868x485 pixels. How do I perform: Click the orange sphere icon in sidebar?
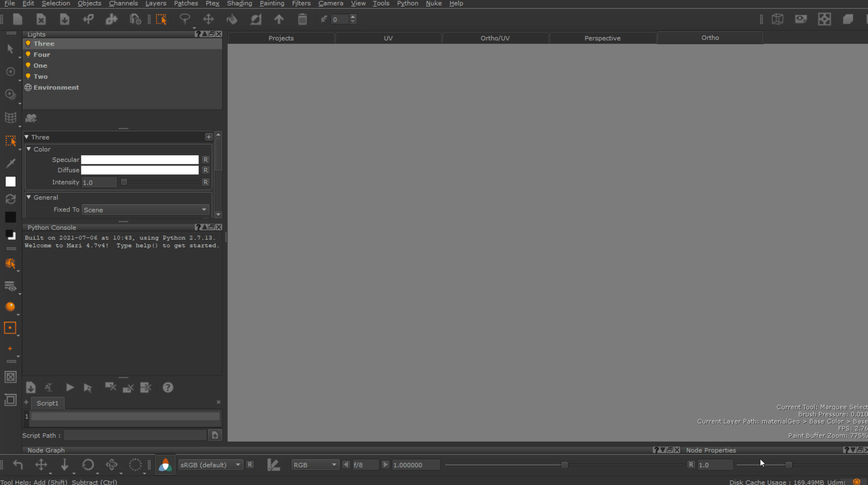10,306
